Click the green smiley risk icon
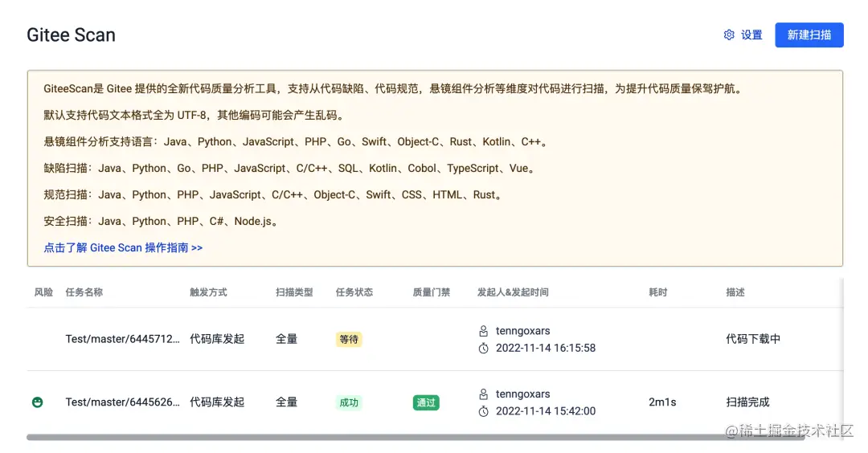The height and width of the screenshot is (453, 868). click(x=37, y=402)
